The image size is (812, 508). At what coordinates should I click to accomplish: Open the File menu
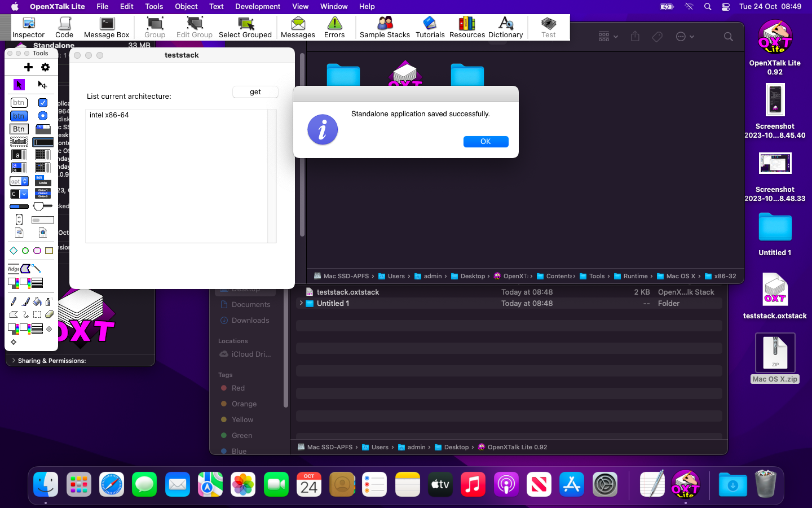103,7
